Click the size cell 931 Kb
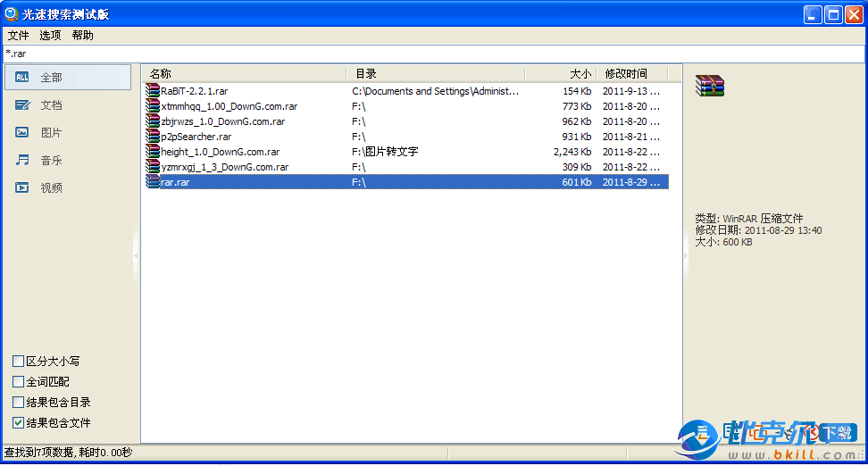This screenshot has height=466, width=868. (577, 137)
